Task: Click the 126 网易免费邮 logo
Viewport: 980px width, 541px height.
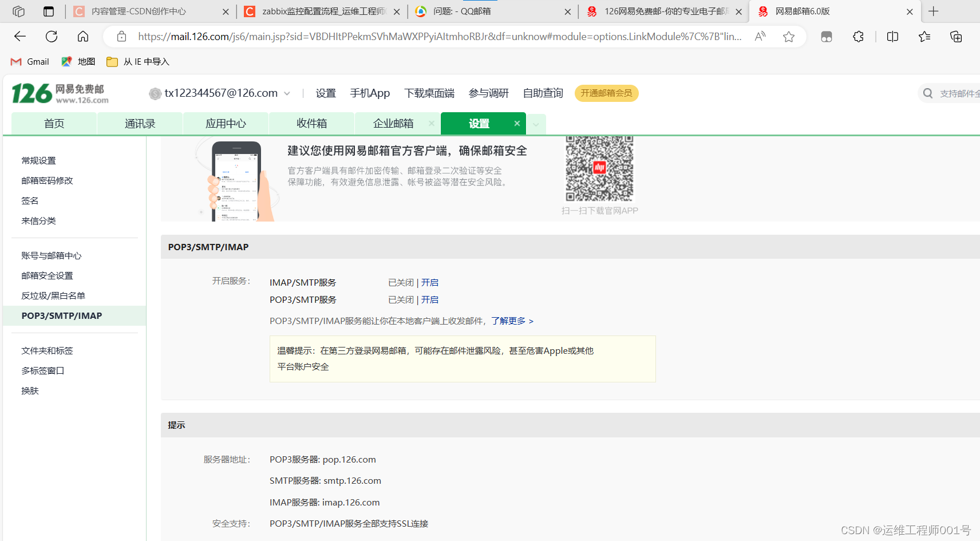Action: coord(60,93)
